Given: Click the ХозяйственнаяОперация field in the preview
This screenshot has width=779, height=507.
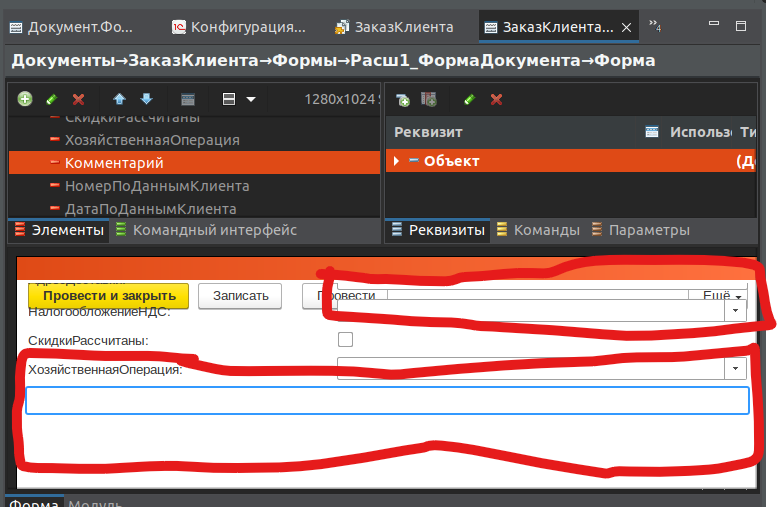Looking at the screenshot, I should [531, 369].
